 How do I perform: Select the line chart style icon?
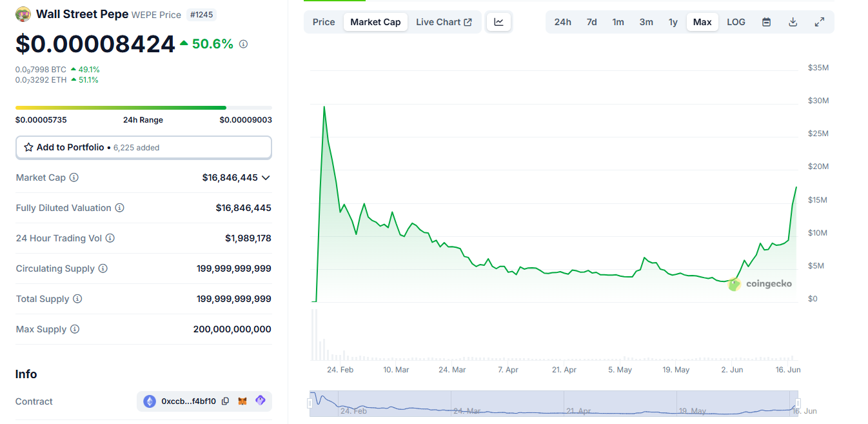coord(498,21)
